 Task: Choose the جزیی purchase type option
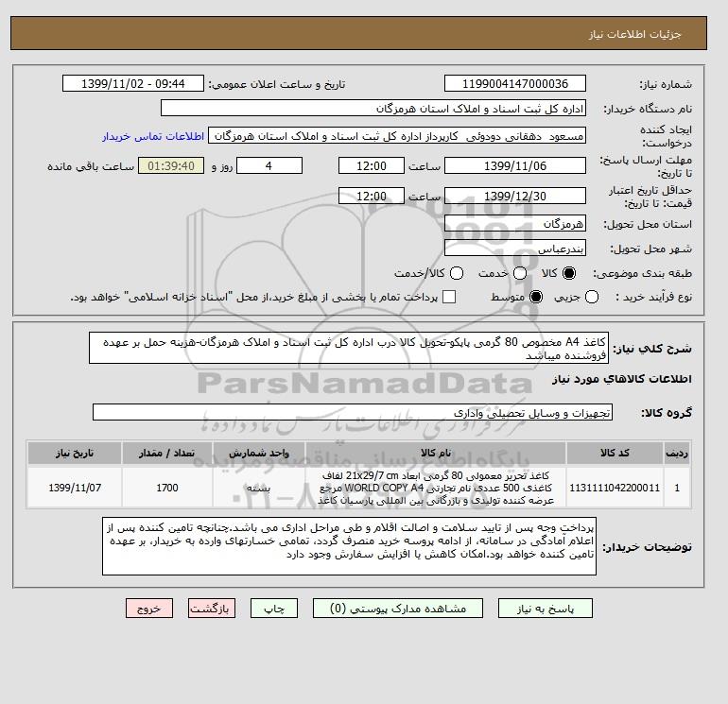592,297
